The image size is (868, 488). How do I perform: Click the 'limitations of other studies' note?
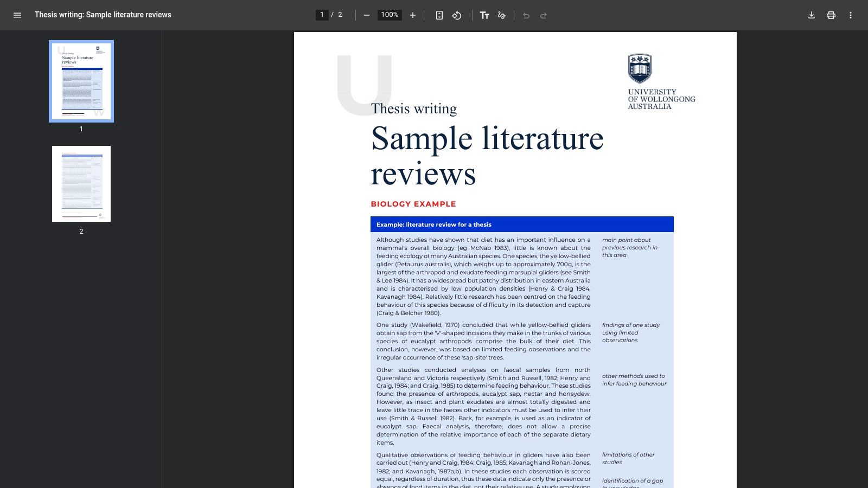click(x=628, y=458)
